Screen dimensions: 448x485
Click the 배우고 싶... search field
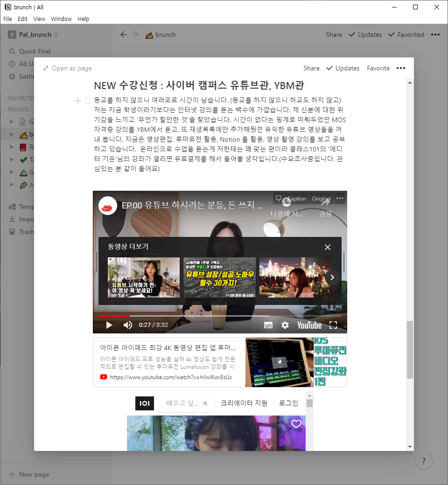(187, 403)
